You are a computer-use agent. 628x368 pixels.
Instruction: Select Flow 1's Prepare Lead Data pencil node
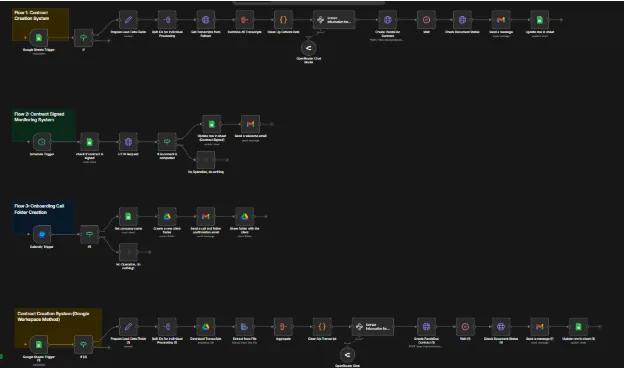click(x=128, y=20)
